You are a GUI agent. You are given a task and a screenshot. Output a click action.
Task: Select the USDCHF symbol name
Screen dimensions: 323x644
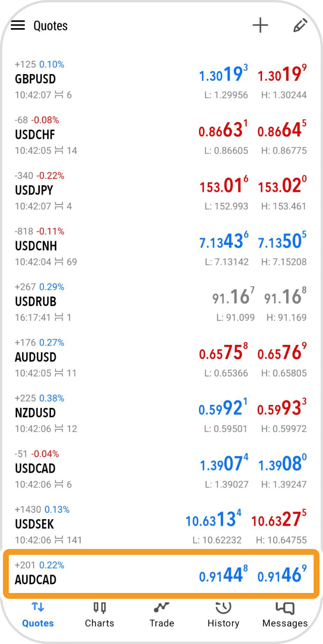(x=35, y=135)
